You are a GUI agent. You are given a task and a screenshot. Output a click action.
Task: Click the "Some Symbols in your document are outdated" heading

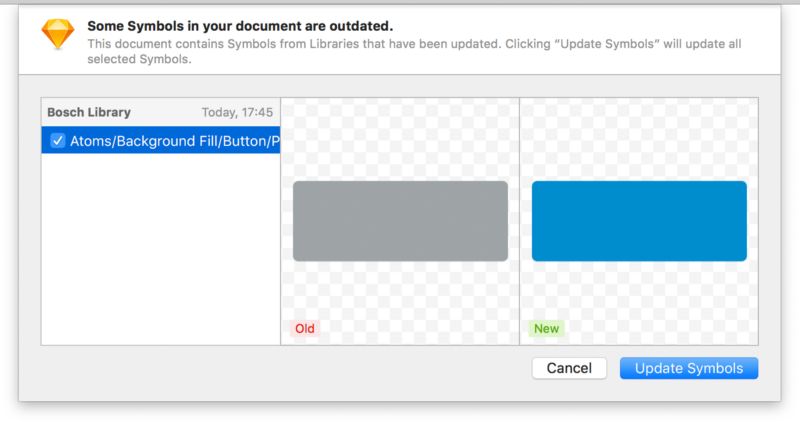click(240, 26)
